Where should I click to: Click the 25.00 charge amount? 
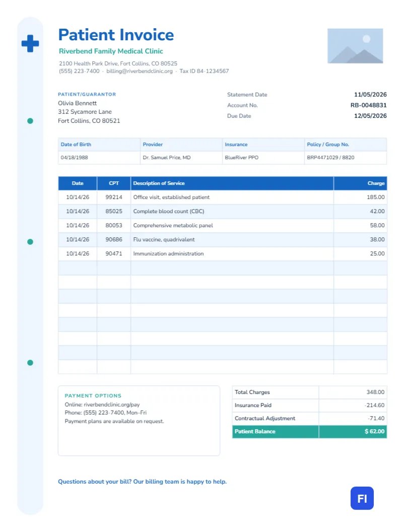click(377, 253)
